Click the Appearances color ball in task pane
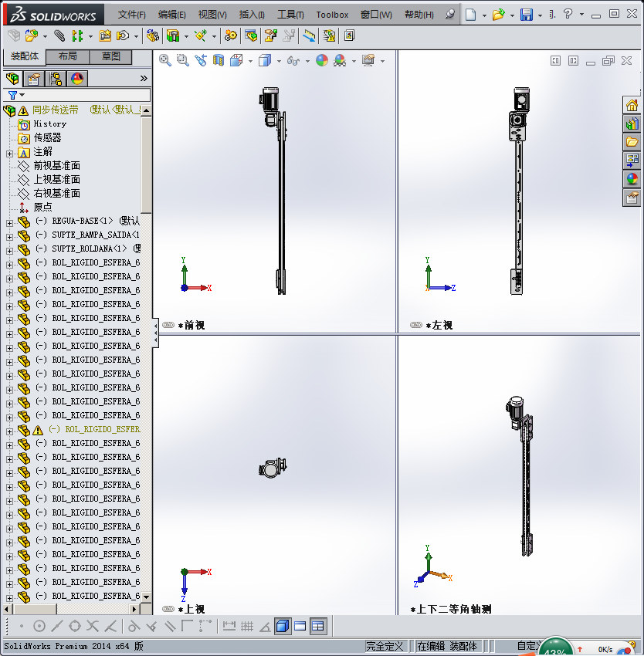 [632, 178]
